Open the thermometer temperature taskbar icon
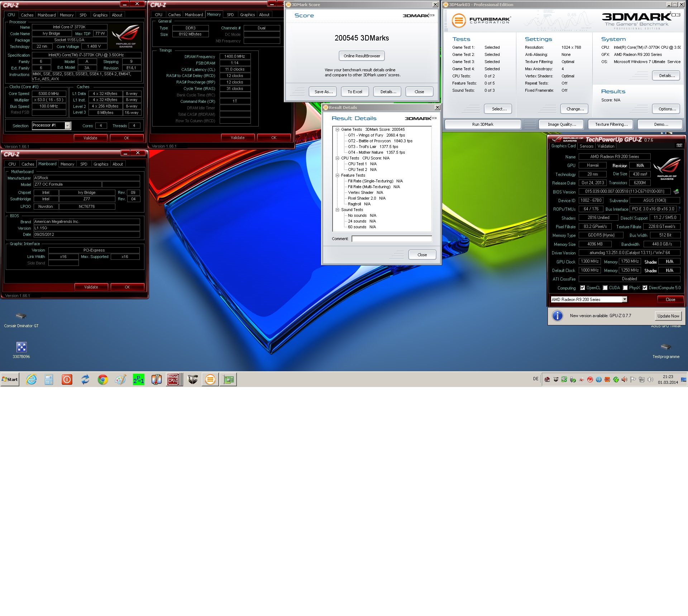Image resolution: width=688 pixels, height=616 pixels. (x=156, y=379)
